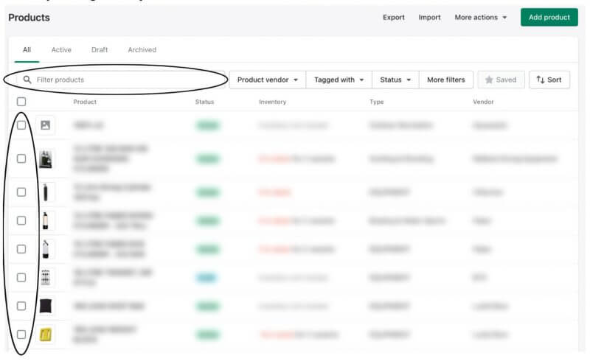Image resolution: width=590 pixels, height=364 pixels.
Task: Check the first product row checkbox
Action: pyautogui.click(x=21, y=125)
